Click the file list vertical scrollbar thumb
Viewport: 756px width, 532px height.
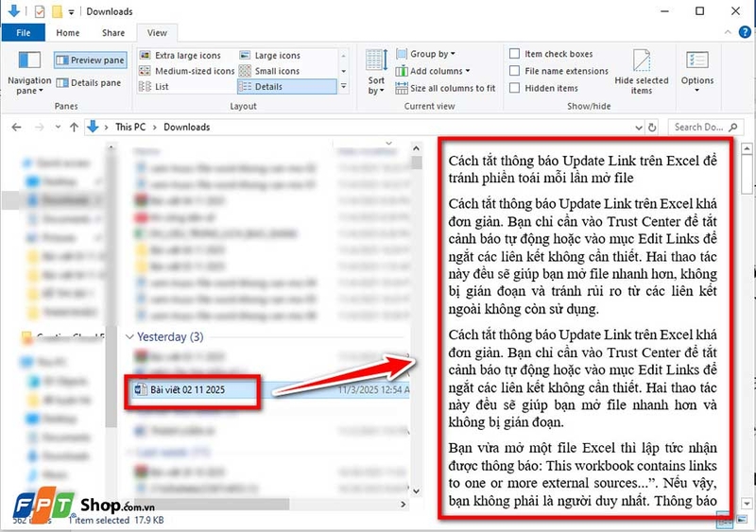pyautogui.click(x=417, y=163)
